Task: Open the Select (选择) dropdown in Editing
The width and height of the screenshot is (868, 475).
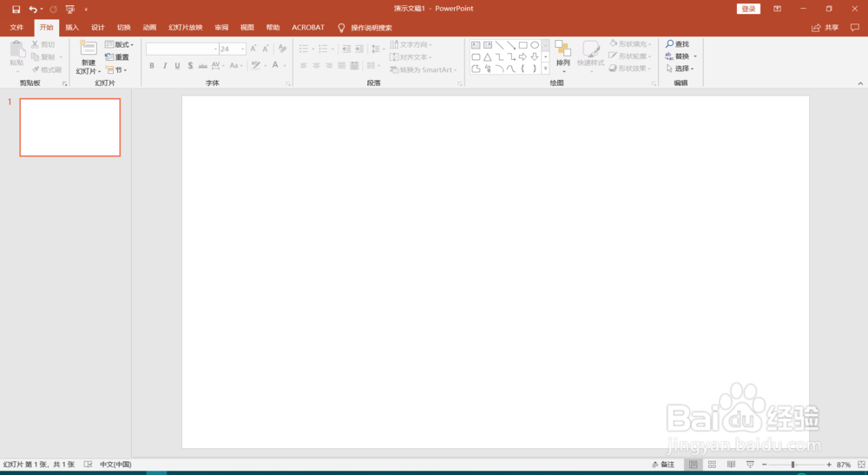Action: (680, 69)
